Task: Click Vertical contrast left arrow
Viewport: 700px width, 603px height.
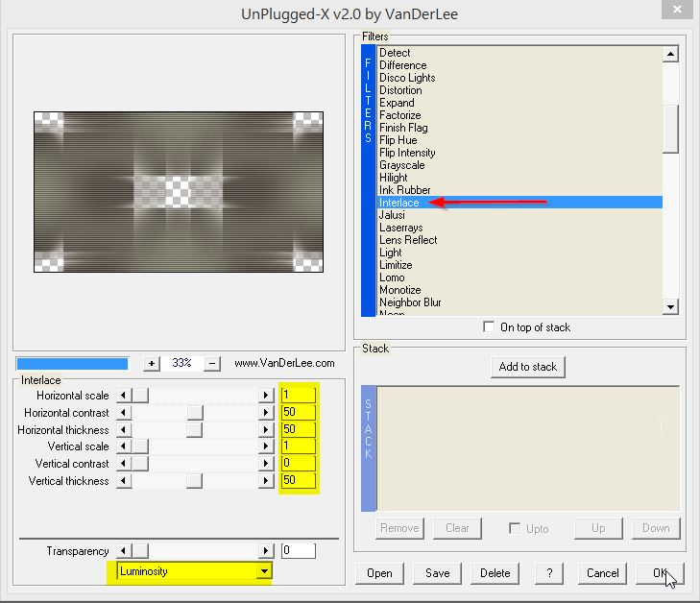Action: (124, 464)
